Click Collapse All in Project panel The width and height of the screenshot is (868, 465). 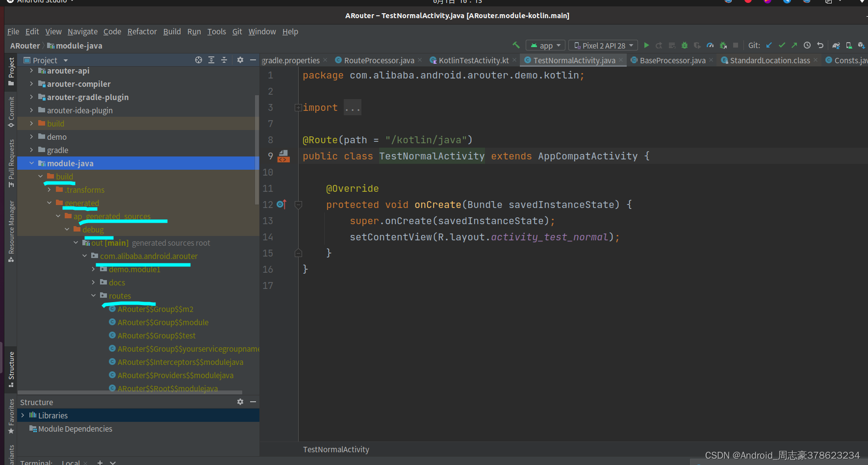224,60
